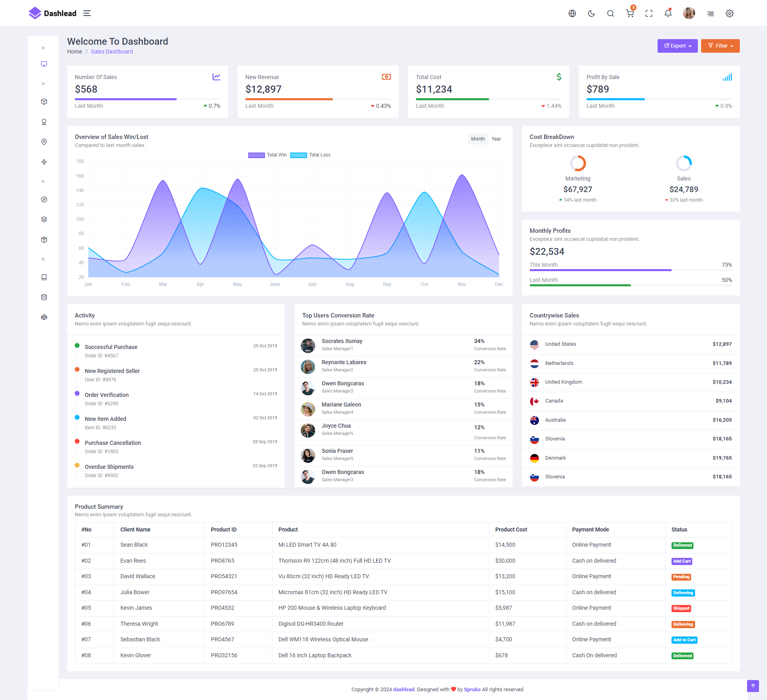Toggle dark mode moon icon
The image size is (767, 700).
591,14
